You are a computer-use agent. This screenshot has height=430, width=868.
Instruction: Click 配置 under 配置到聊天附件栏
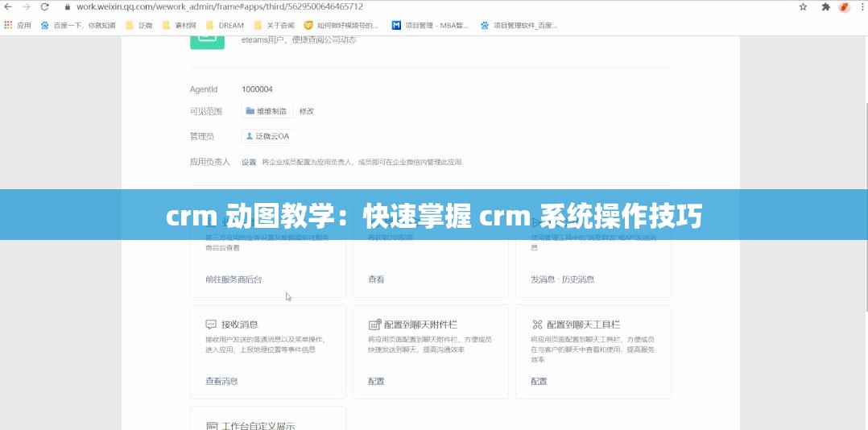(x=377, y=382)
